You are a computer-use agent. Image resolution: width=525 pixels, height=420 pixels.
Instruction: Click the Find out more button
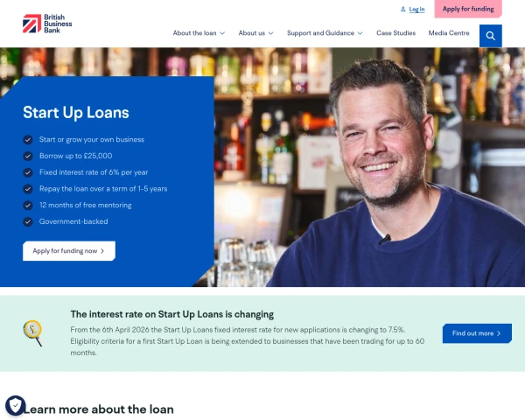click(477, 333)
